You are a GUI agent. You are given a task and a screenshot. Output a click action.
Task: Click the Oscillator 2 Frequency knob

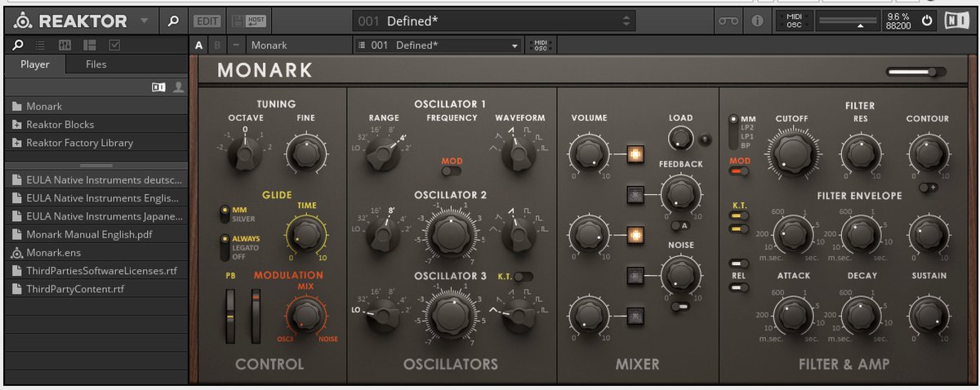tap(449, 234)
